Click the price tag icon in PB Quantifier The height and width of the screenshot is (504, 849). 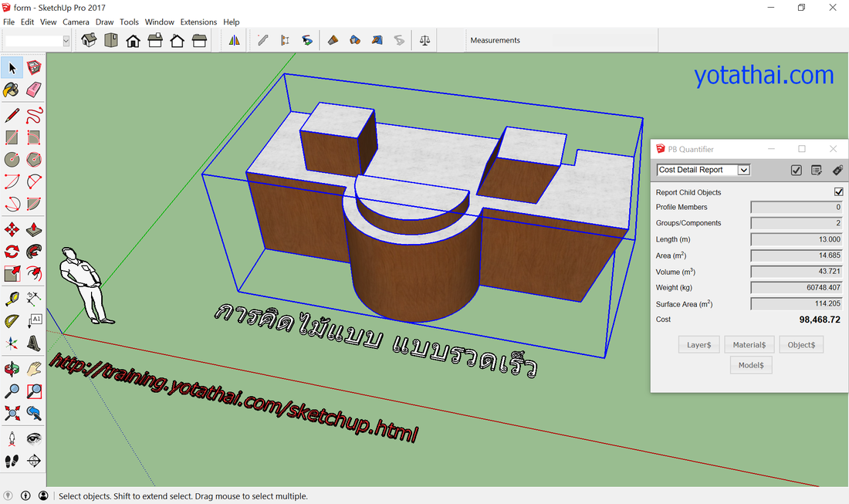pos(837,170)
